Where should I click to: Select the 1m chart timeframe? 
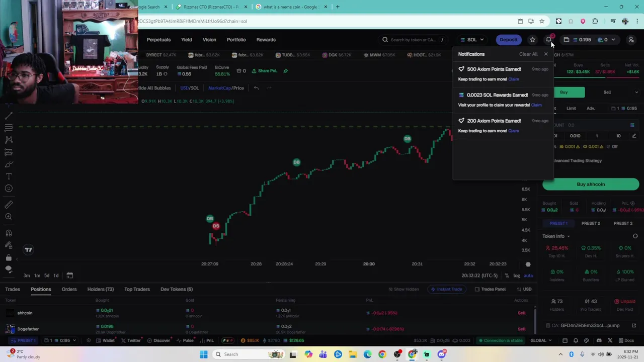point(37,276)
